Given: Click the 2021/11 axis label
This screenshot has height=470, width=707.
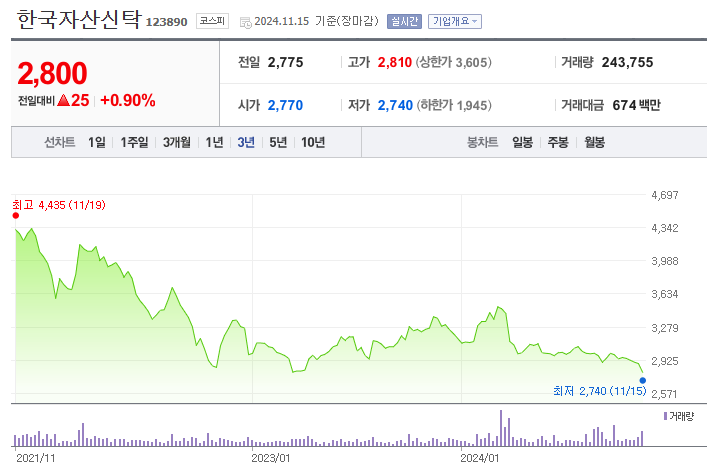Looking at the screenshot, I should tap(36, 458).
